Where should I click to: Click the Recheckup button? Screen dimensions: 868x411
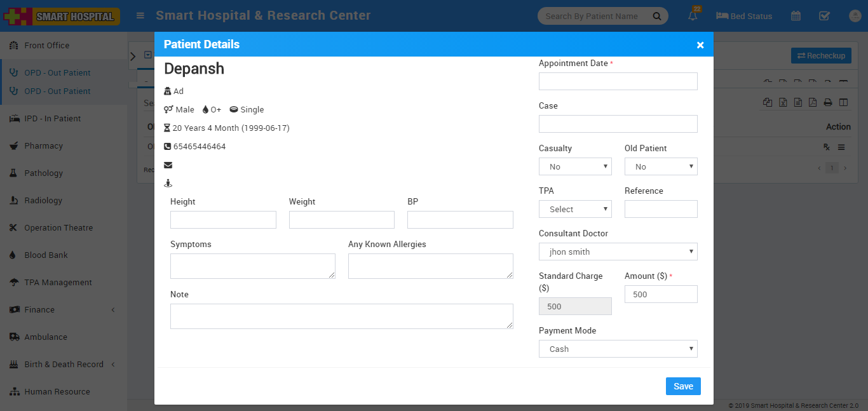(821, 55)
